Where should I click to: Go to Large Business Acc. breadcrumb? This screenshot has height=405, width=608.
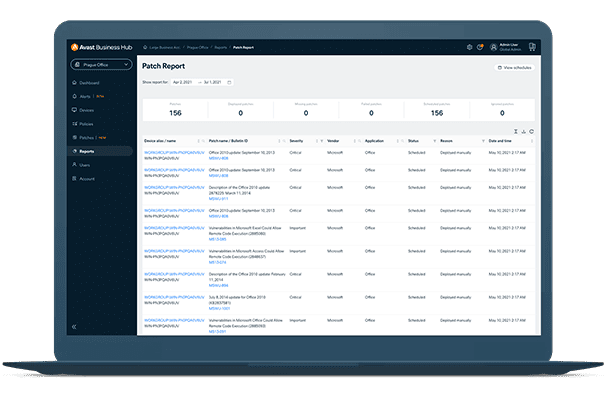tap(165, 47)
